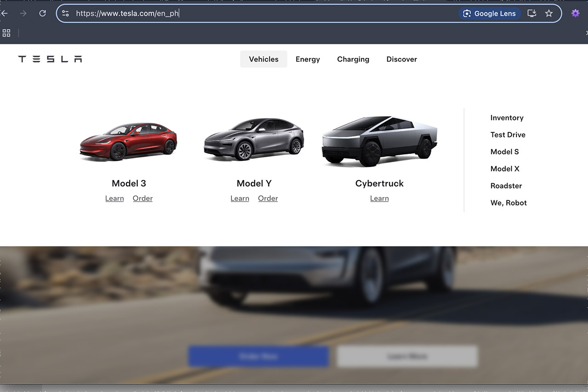Search the page with Google Lens
Screen dimensions: 588x392
click(x=490, y=13)
